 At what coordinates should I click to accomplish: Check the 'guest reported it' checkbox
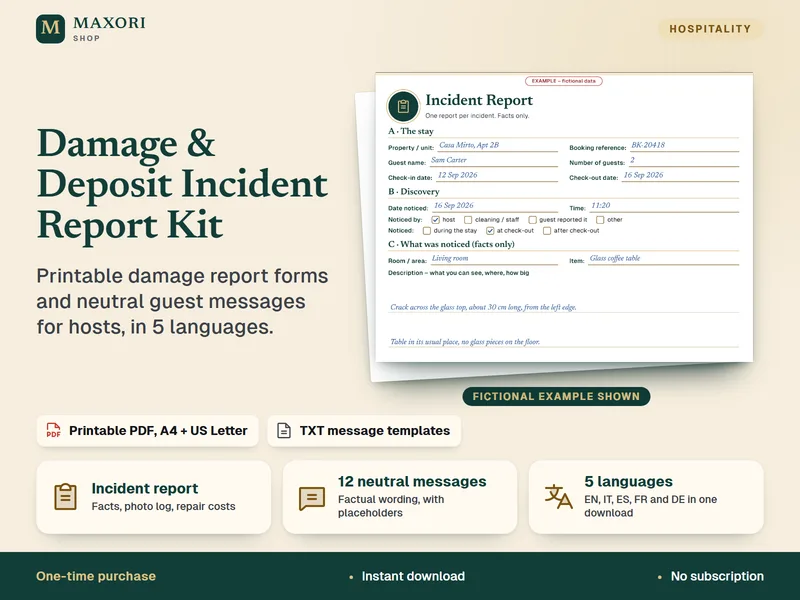(x=532, y=220)
